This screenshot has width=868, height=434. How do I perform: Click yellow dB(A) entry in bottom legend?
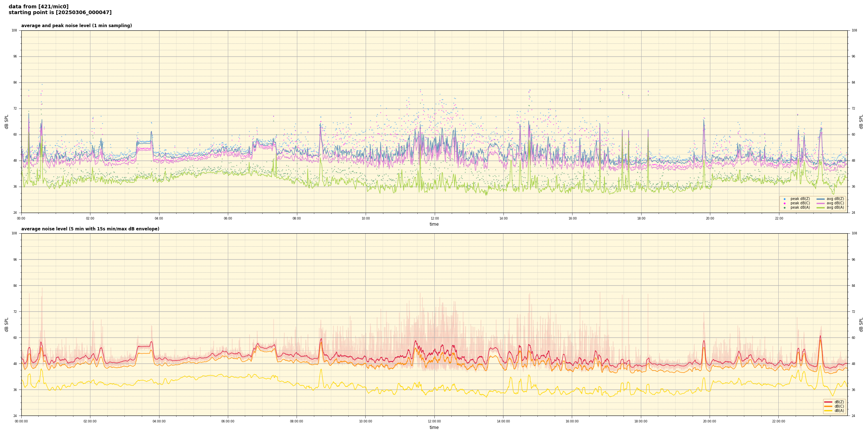(x=828, y=410)
